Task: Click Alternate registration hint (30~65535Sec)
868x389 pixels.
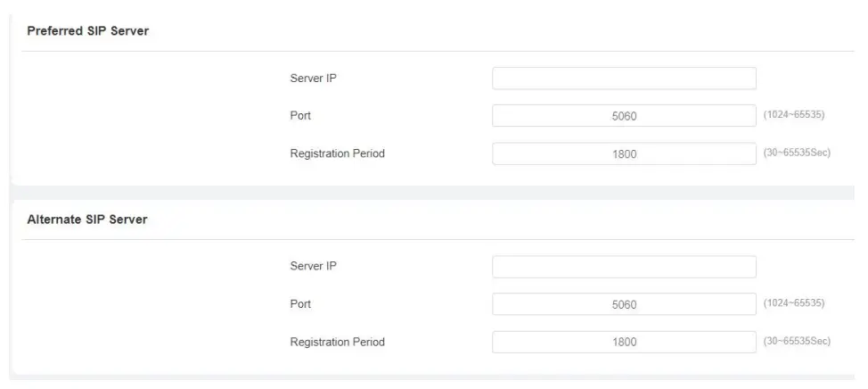Action: (x=797, y=342)
